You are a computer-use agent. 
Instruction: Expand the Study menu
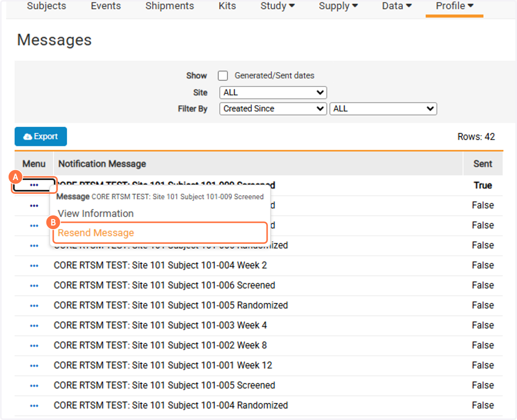point(278,6)
